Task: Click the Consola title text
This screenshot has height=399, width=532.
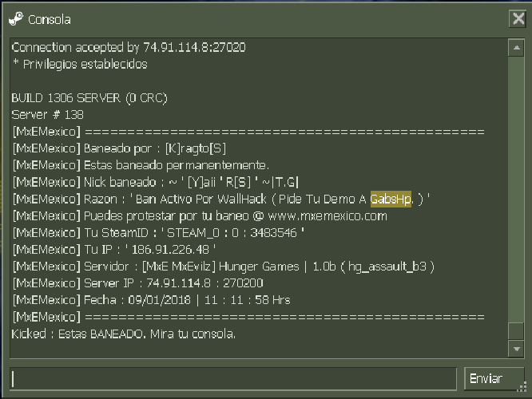Action: (x=50, y=20)
